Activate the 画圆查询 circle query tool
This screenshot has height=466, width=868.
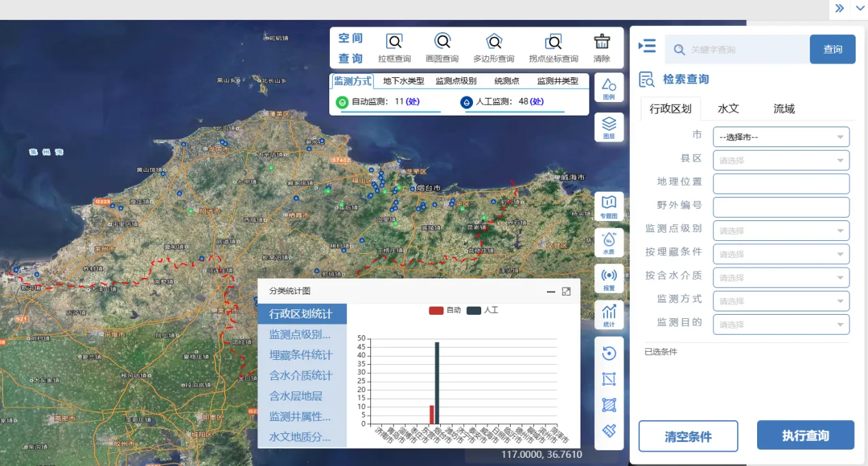pyautogui.click(x=442, y=48)
